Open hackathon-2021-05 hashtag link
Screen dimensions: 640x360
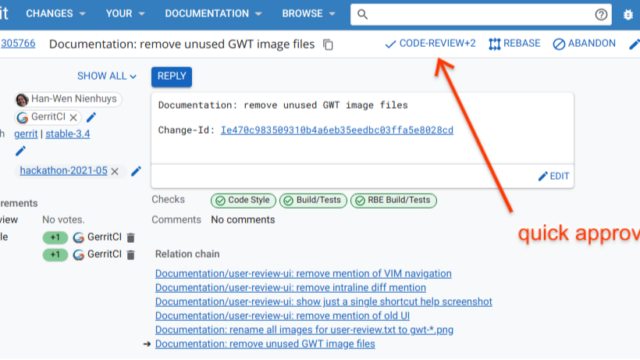tap(64, 171)
